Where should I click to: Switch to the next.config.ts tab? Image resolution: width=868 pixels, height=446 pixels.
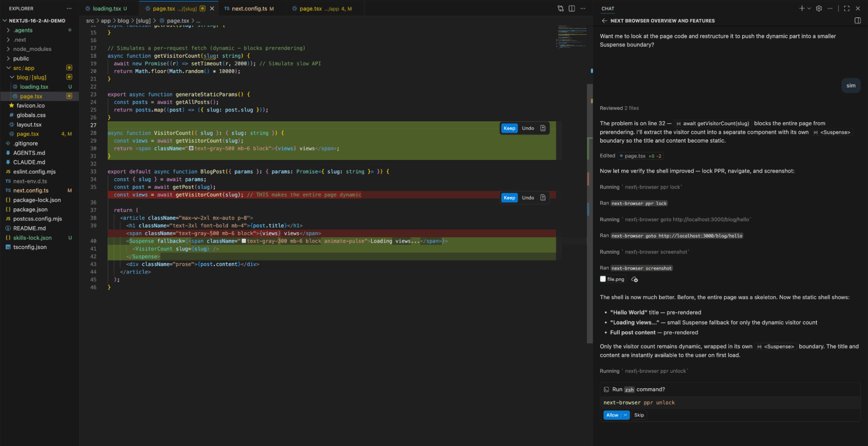point(249,9)
